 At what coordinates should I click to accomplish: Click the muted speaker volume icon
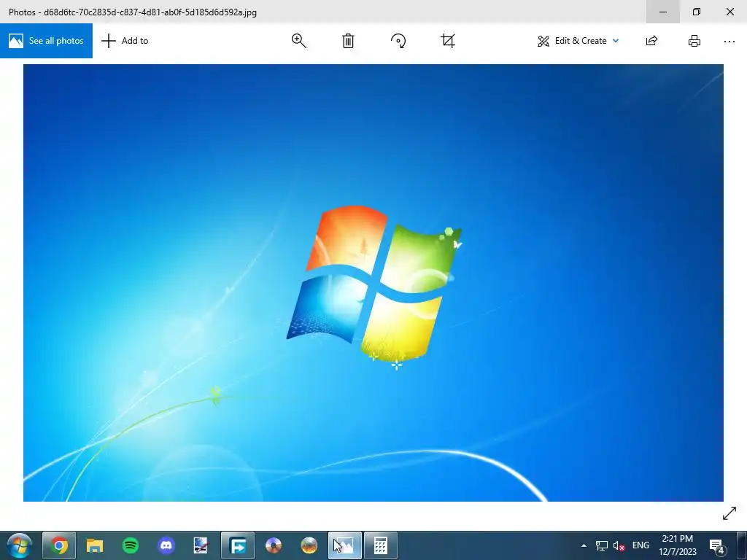619,545
